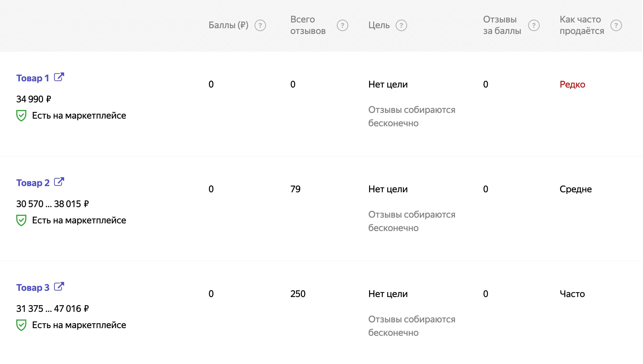
Task: Click the green shield icon under Товар 3
Action: click(x=21, y=325)
